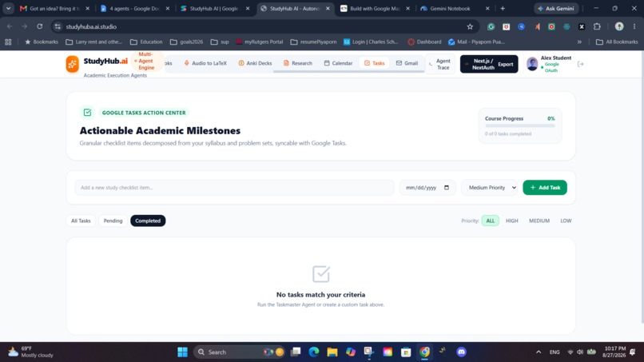This screenshot has height=362, width=644.
Task: Reload the page
Action: [x=39, y=26]
